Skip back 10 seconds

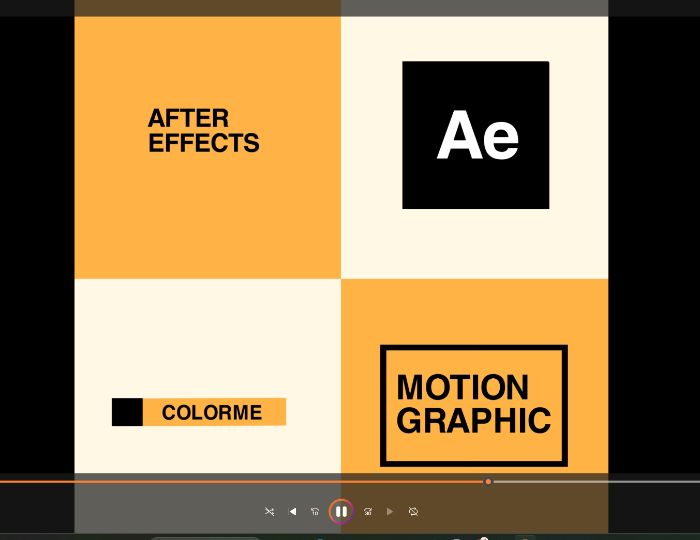(x=315, y=511)
